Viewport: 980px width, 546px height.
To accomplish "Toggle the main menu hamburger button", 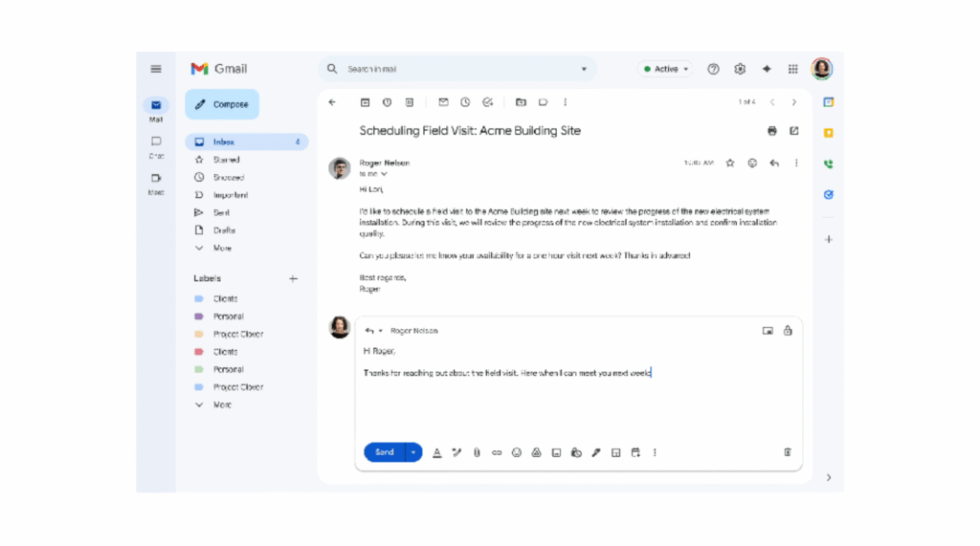I will coord(156,69).
